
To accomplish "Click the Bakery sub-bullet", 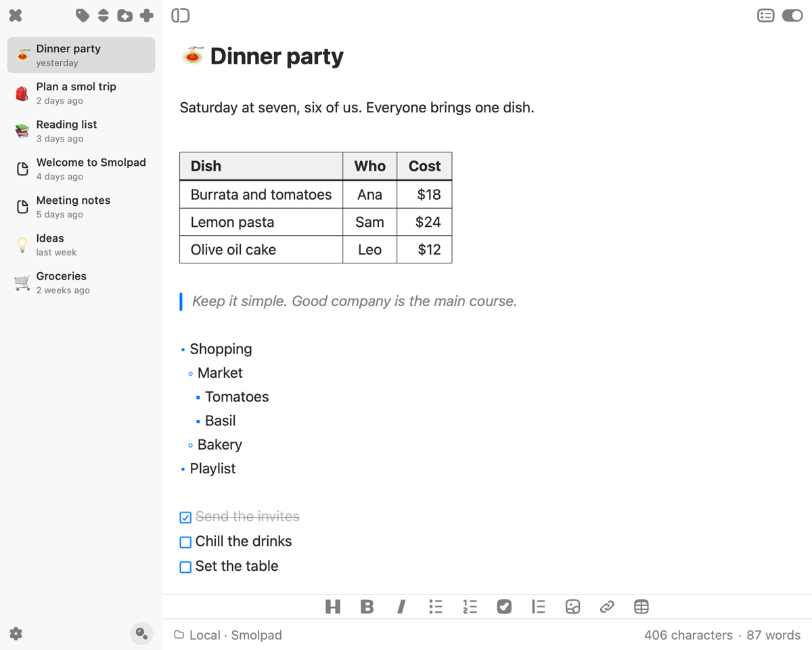I will (220, 445).
